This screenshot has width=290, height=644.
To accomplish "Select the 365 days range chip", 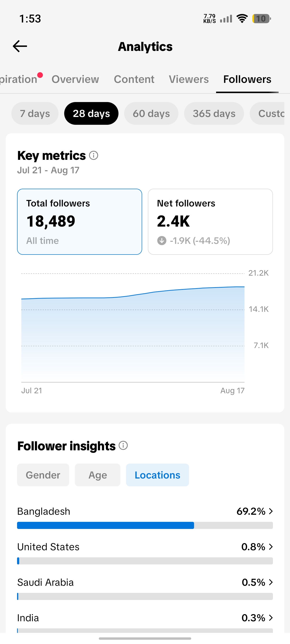I will (214, 113).
